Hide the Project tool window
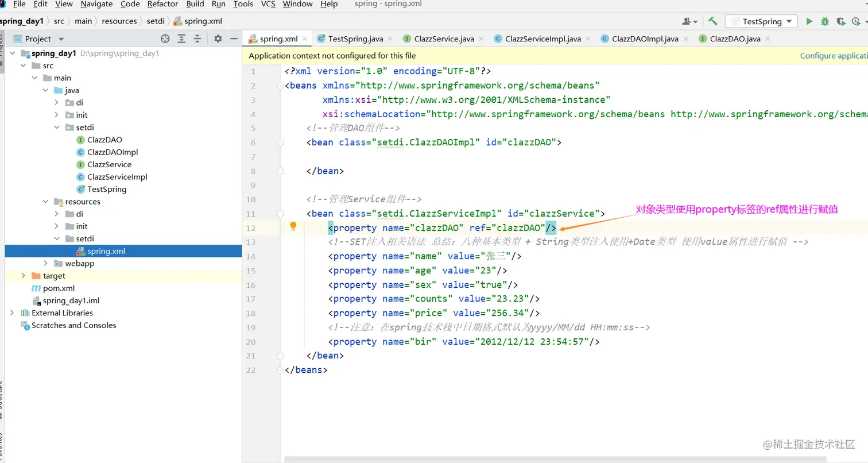The height and width of the screenshot is (463, 868). pyautogui.click(x=234, y=38)
